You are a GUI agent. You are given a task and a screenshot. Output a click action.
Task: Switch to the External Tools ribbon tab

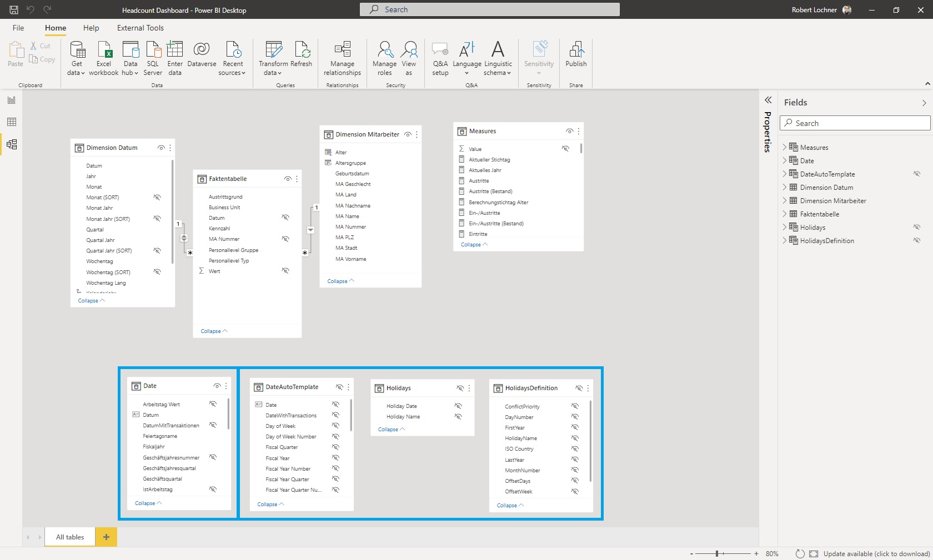[141, 28]
